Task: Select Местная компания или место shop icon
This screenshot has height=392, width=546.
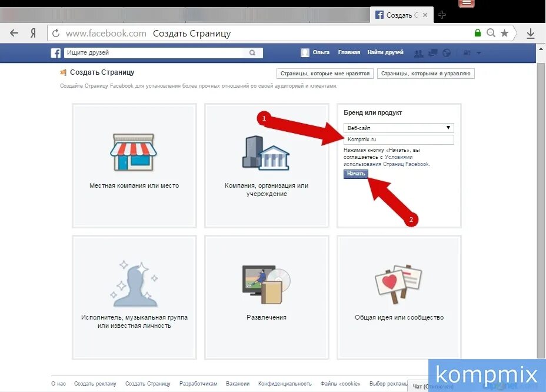Action: (134, 152)
